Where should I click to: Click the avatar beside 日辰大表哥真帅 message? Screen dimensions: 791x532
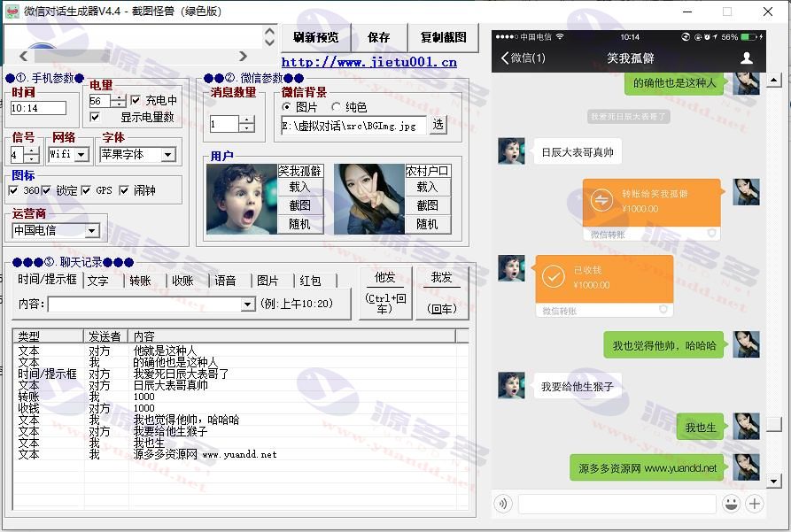click(511, 150)
